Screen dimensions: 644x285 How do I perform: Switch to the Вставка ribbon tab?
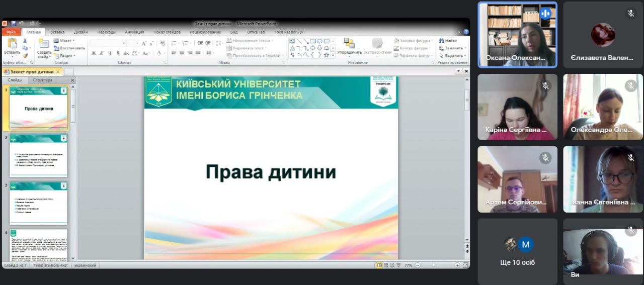pyautogui.click(x=57, y=32)
